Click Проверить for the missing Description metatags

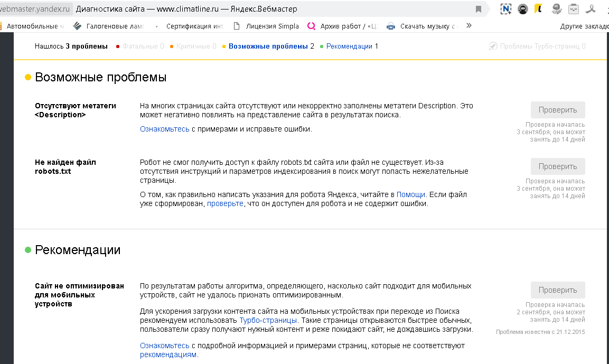point(558,110)
